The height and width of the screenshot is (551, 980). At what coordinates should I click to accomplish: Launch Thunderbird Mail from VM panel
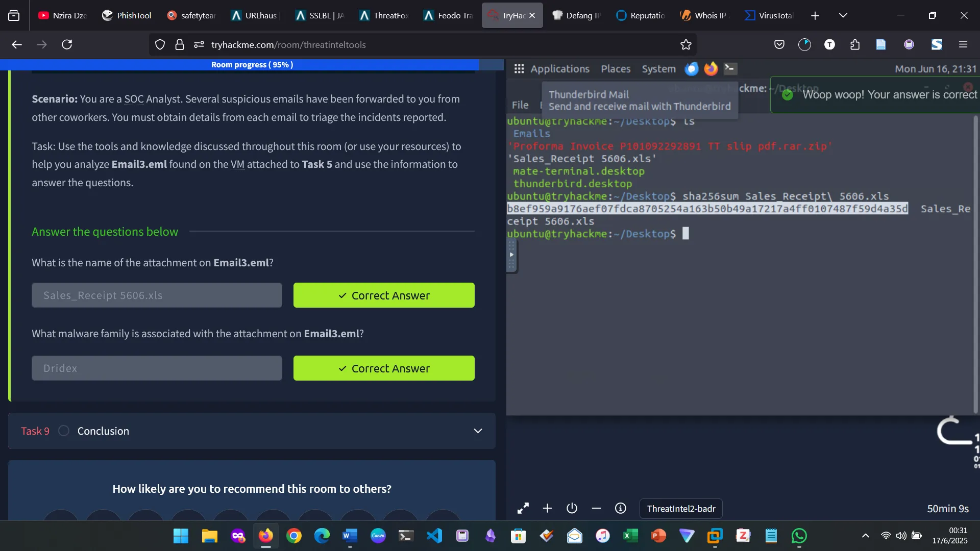tap(691, 69)
